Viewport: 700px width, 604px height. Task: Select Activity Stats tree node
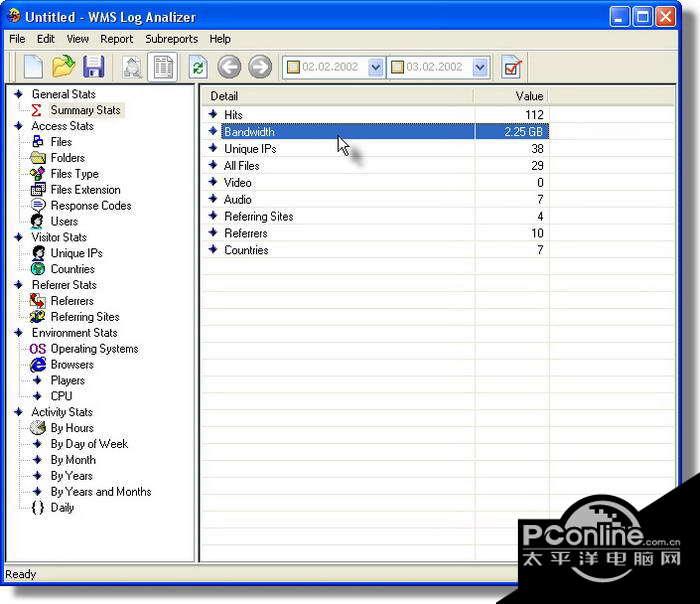62,412
